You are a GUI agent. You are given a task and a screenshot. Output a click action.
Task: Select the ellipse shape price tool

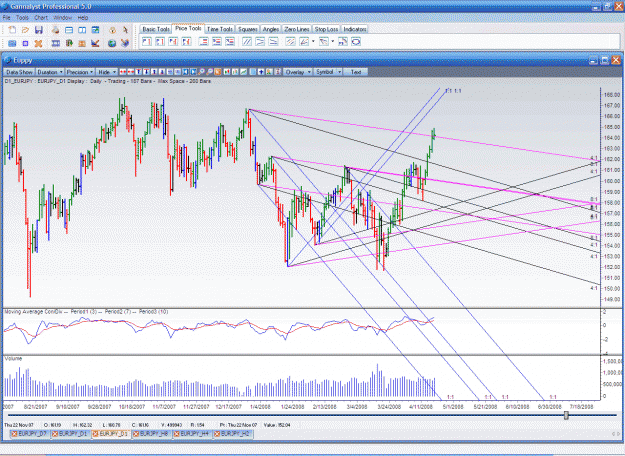(x=356, y=41)
